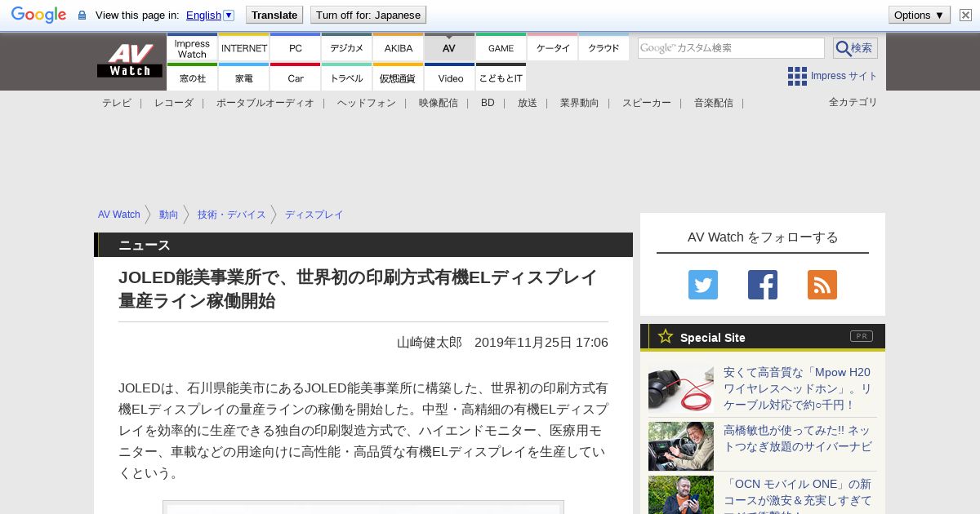Open トラベル Watch tab

point(347,78)
